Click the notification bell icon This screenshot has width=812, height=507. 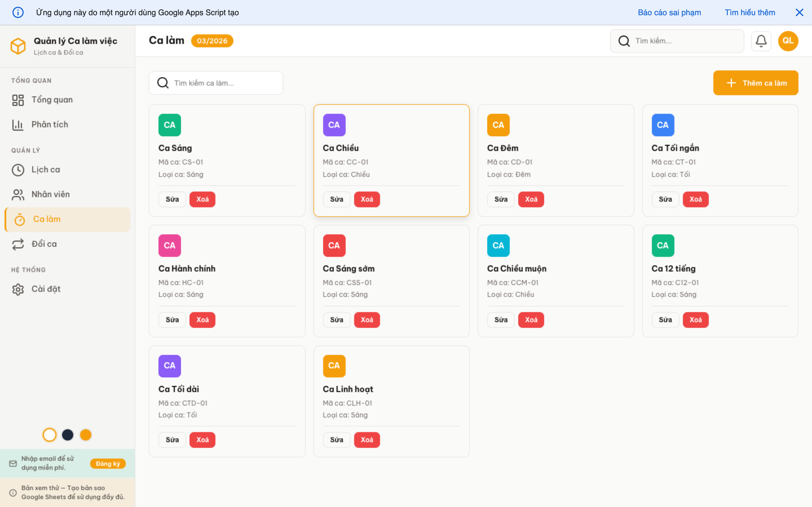click(761, 41)
